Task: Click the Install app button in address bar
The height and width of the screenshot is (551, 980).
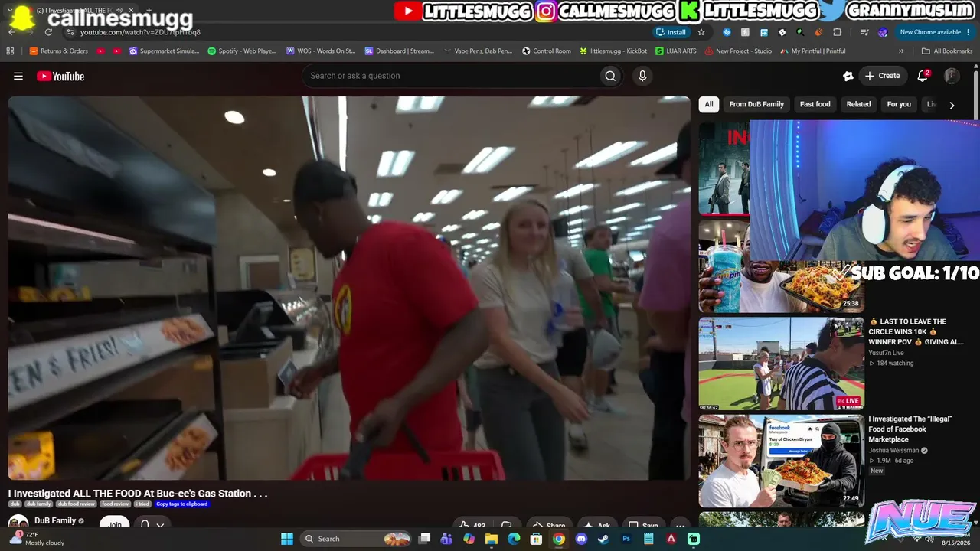Action: click(x=671, y=32)
